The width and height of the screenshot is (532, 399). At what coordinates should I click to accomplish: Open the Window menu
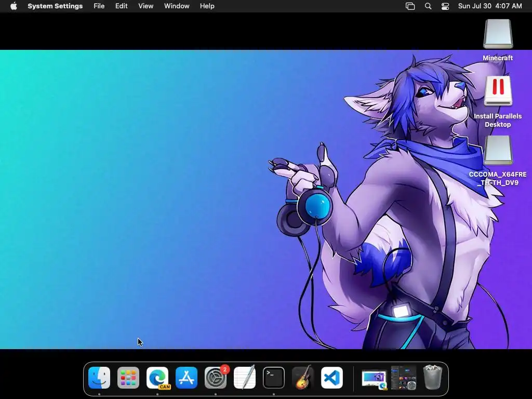pos(177,6)
